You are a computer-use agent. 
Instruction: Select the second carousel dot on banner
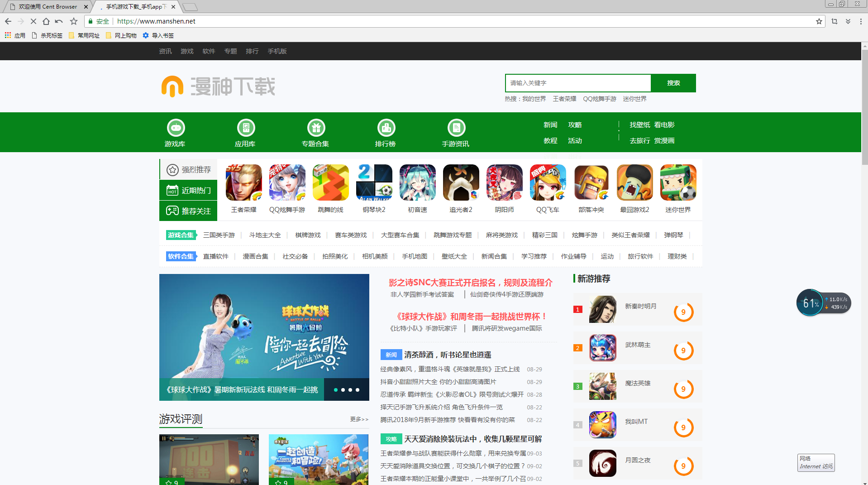click(343, 390)
